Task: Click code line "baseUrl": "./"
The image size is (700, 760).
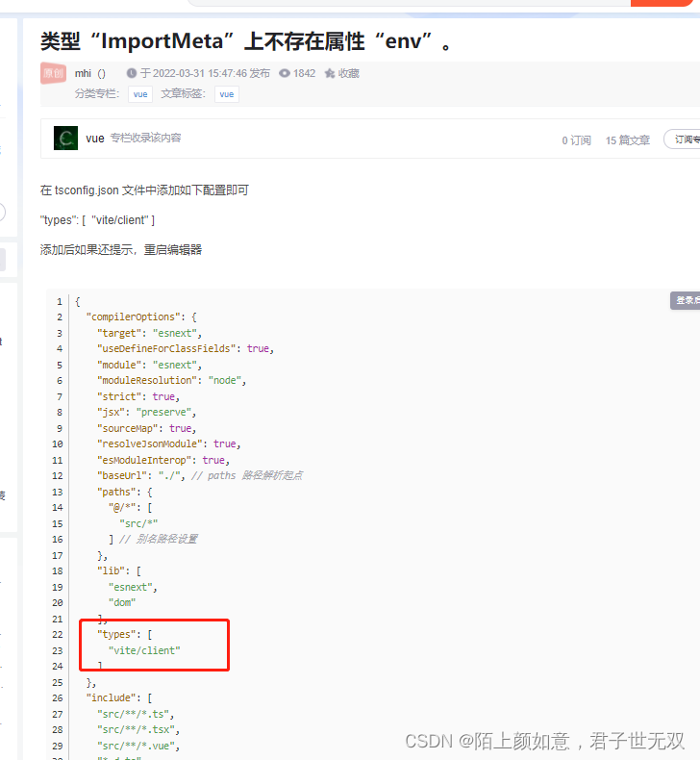Action: click(141, 475)
